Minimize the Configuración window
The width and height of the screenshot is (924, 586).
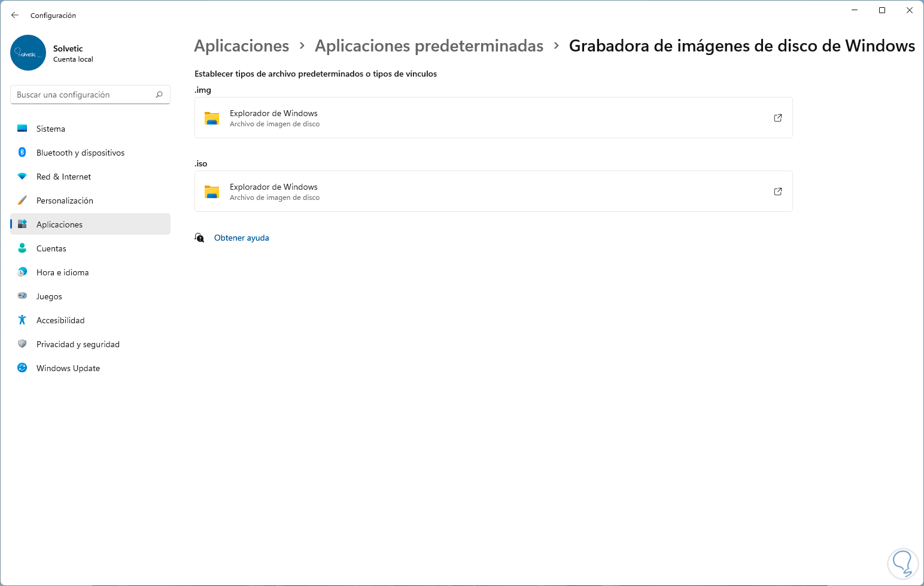pos(855,10)
